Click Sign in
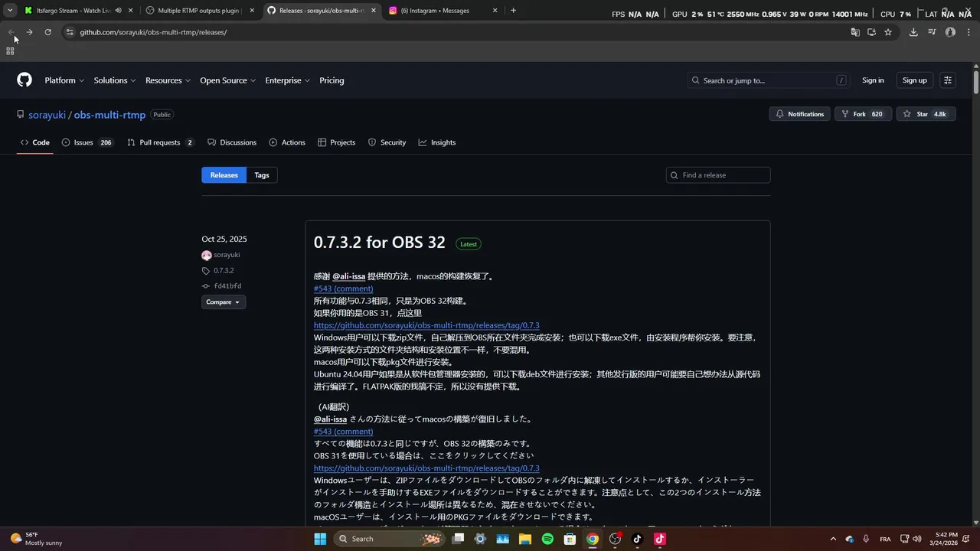The image size is (980, 551). click(x=873, y=80)
